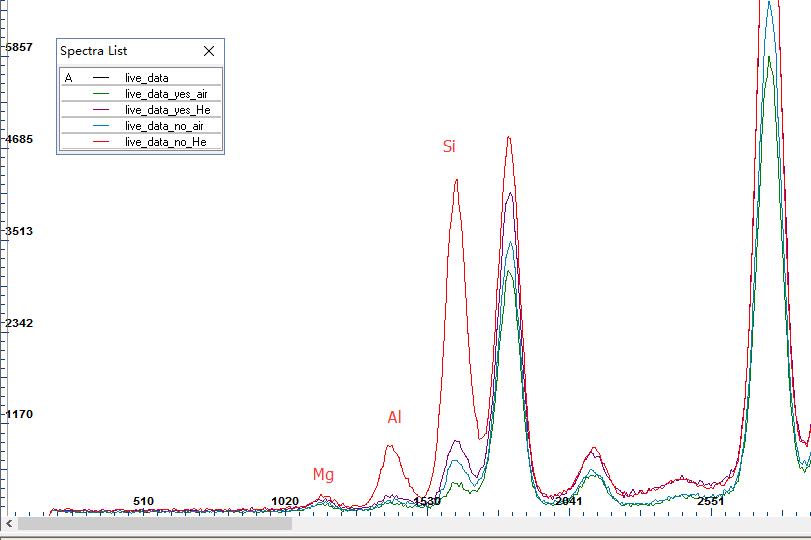Click the 1530 tick label on x-axis
This screenshot has height=540, width=811.
[427, 501]
